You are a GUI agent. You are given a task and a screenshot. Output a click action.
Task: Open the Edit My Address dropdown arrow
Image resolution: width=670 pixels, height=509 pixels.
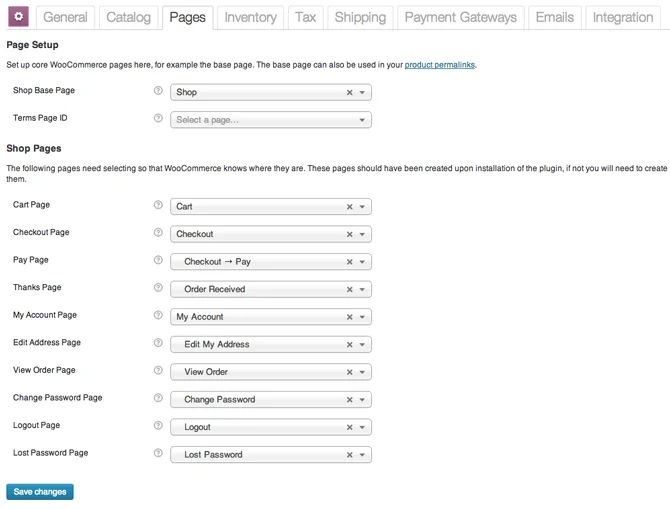362,345
